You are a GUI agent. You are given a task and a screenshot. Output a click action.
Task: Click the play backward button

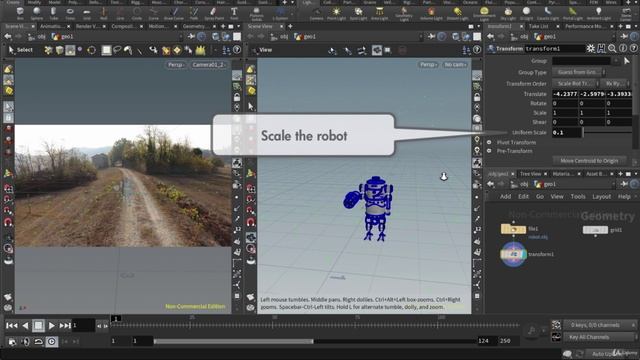pyautogui.click(x=25, y=325)
